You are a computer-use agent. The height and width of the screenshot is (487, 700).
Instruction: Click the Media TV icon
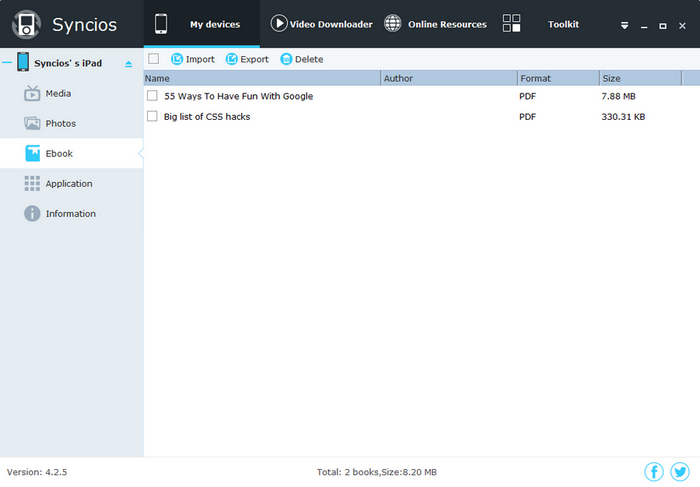(32, 93)
